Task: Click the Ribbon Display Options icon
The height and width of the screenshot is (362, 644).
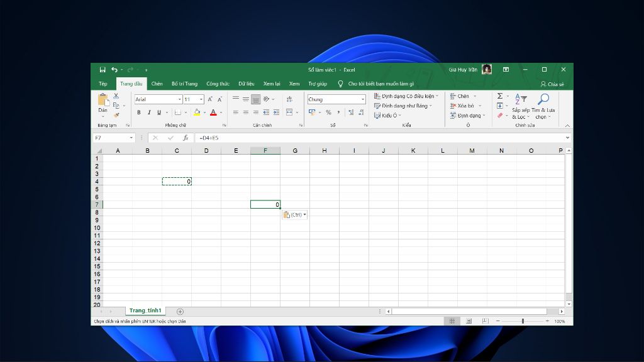Action: pos(506,70)
